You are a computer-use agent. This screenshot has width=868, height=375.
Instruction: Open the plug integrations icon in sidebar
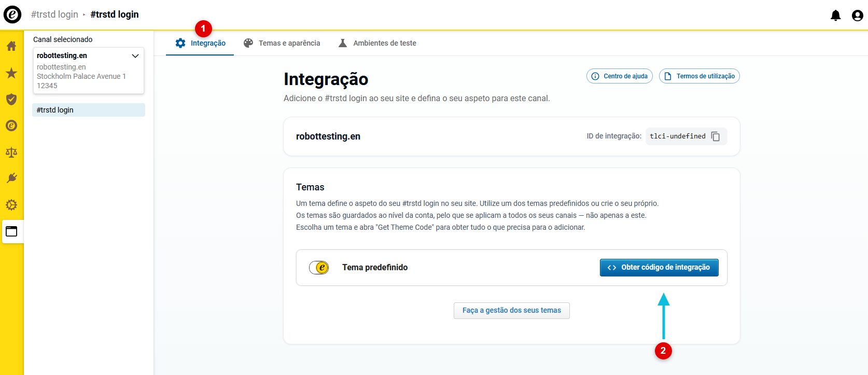(x=11, y=178)
